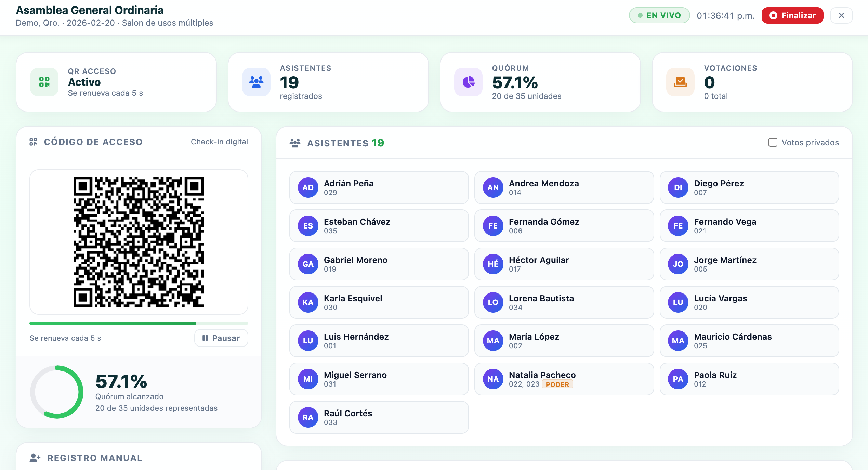The height and width of the screenshot is (470, 868).
Task: Click the NA avatar for Natalia Pacheco
Action: (493, 379)
